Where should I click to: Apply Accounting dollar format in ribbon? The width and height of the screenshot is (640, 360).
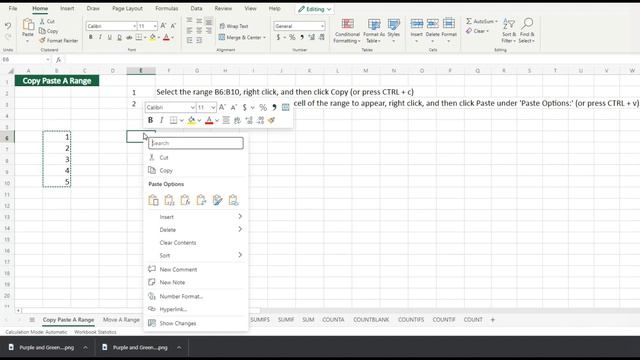click(278, 38)
